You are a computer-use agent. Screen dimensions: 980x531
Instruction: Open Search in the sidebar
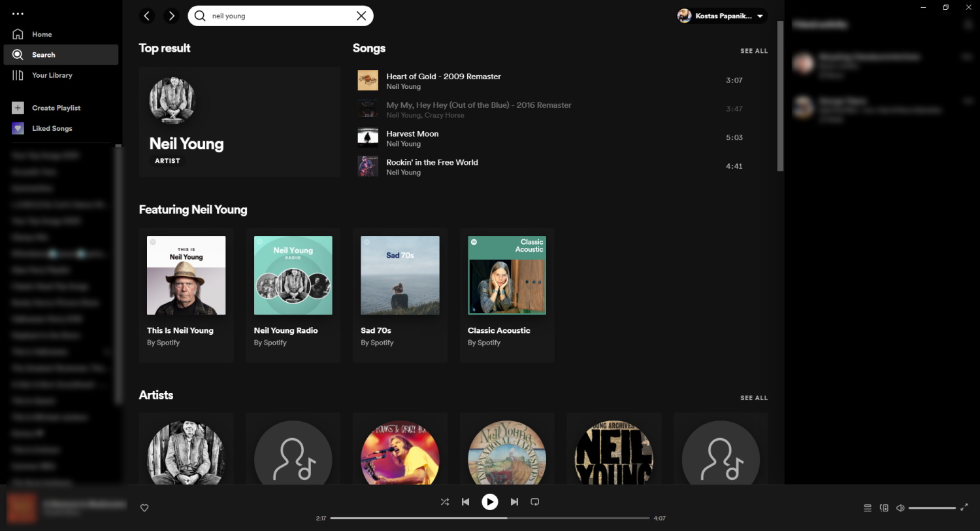[x=61, y=54]
